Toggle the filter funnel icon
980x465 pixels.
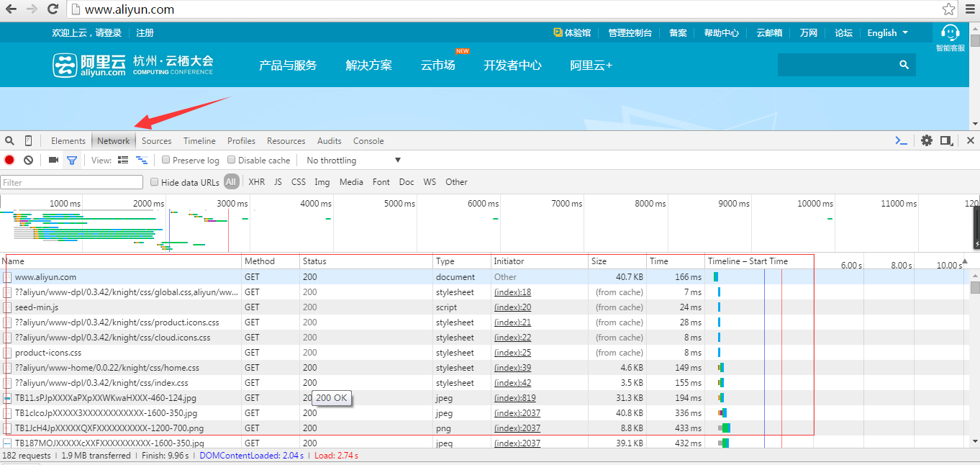point(72,160)
